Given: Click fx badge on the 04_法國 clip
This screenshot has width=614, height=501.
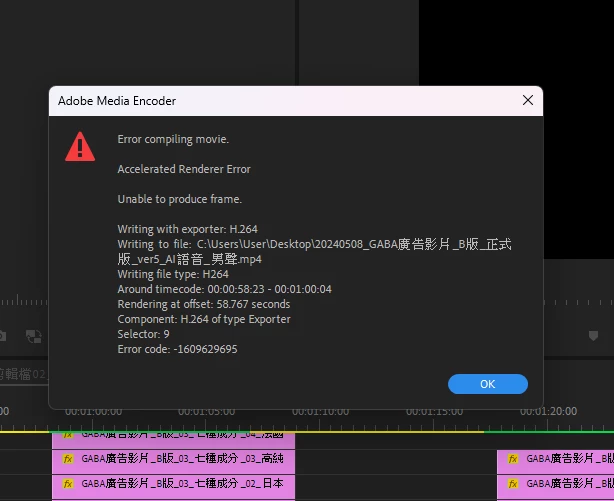Looking at the screenshot, I should [x=68, y=434].
